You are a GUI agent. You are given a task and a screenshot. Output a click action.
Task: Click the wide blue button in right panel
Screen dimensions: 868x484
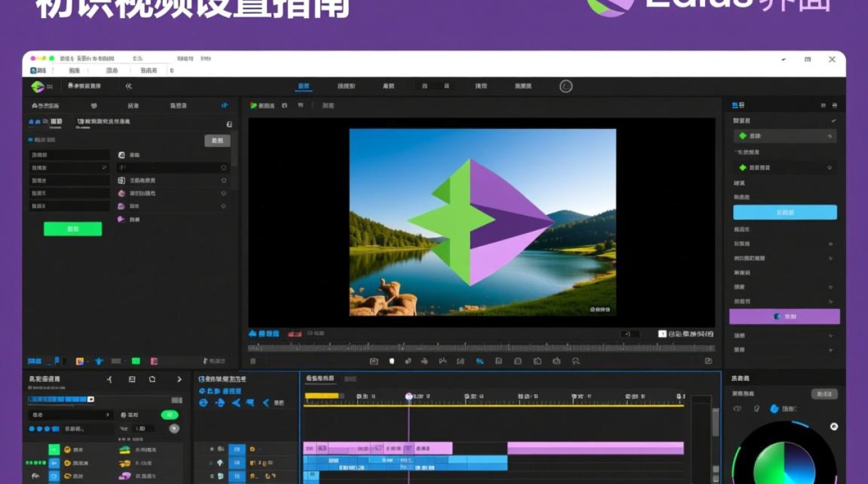click(x=785, y=212)
